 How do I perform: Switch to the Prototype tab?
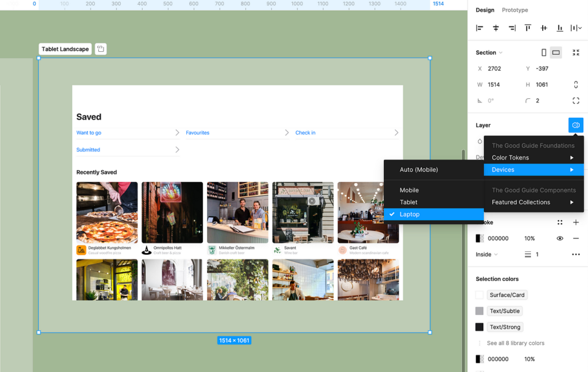click(514, 10)
